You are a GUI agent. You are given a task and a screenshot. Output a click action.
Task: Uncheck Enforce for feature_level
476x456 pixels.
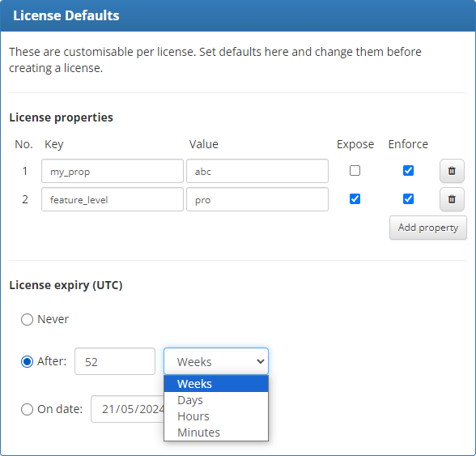(x=408, y=199)
